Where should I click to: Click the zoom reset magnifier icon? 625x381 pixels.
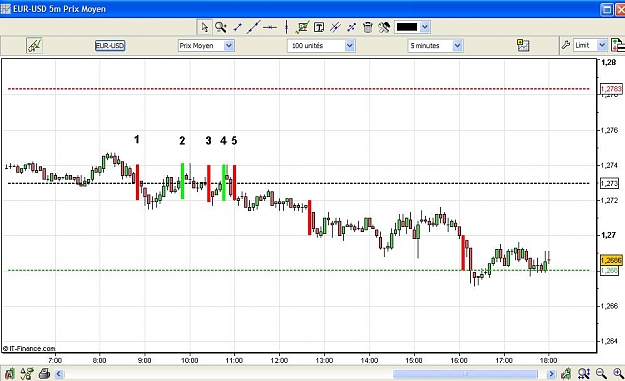tap(584, 374)
